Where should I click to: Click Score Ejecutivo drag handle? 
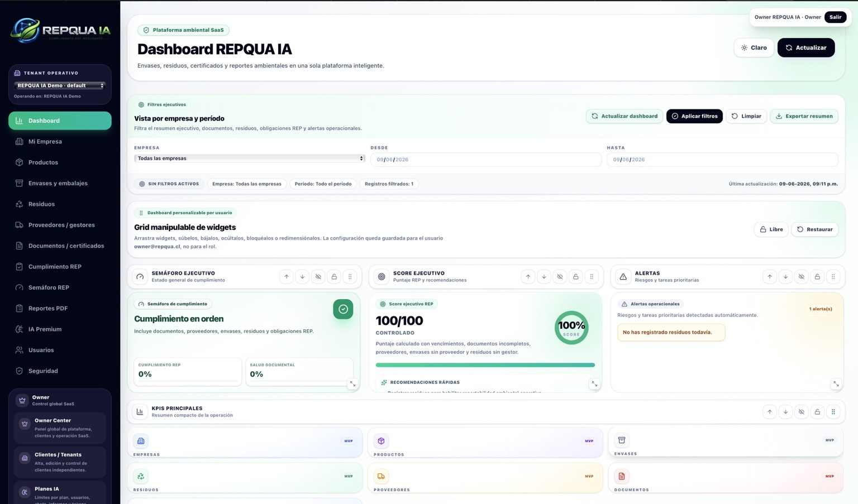pyautogui.click(x=592, y=277)
